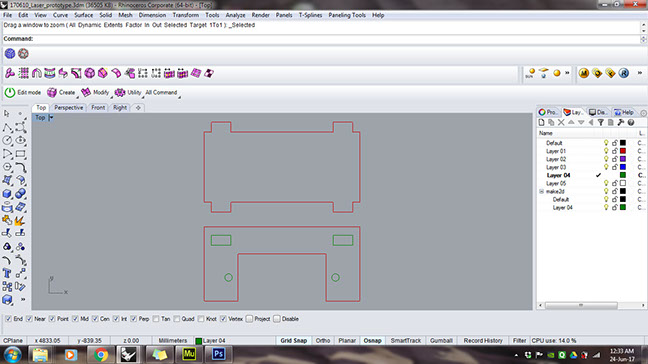The height and width of the screenshot is (364, 648).
Task: Change the red color swatch of Layer 01
Action: coord(623,151)
